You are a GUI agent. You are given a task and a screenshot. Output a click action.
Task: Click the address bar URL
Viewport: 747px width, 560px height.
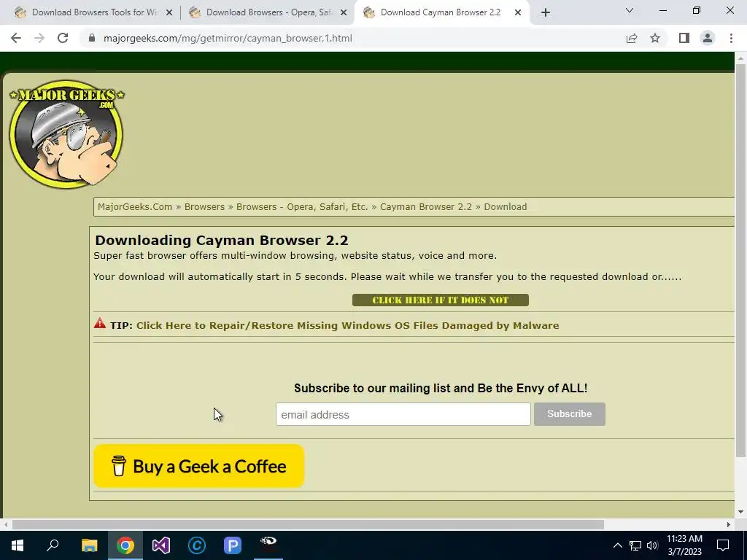click(228, 38)
